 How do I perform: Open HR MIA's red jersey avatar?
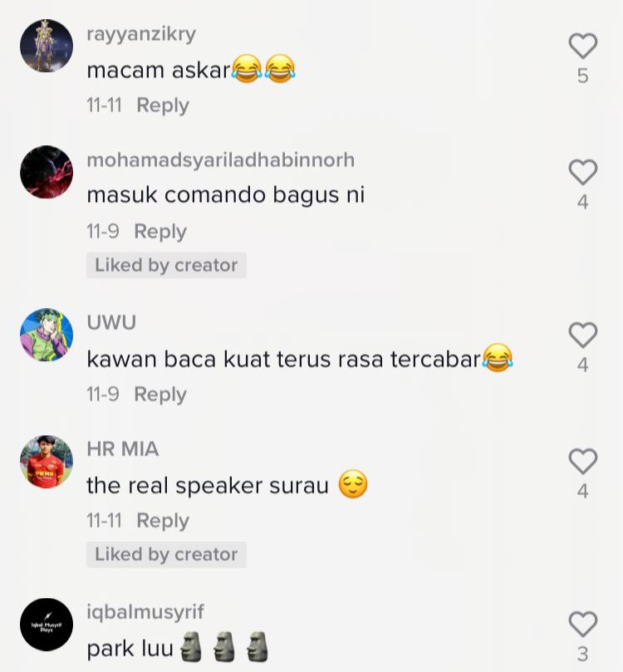47,462
